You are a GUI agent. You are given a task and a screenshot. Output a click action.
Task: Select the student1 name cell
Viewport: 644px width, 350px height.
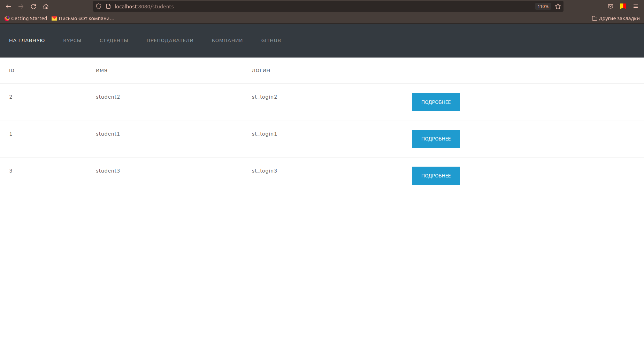(108, 134)
